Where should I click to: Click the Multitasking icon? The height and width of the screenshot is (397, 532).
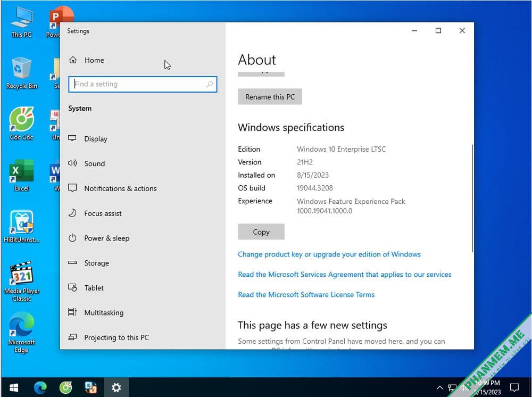pyautogui.click(x=72, y=312)
